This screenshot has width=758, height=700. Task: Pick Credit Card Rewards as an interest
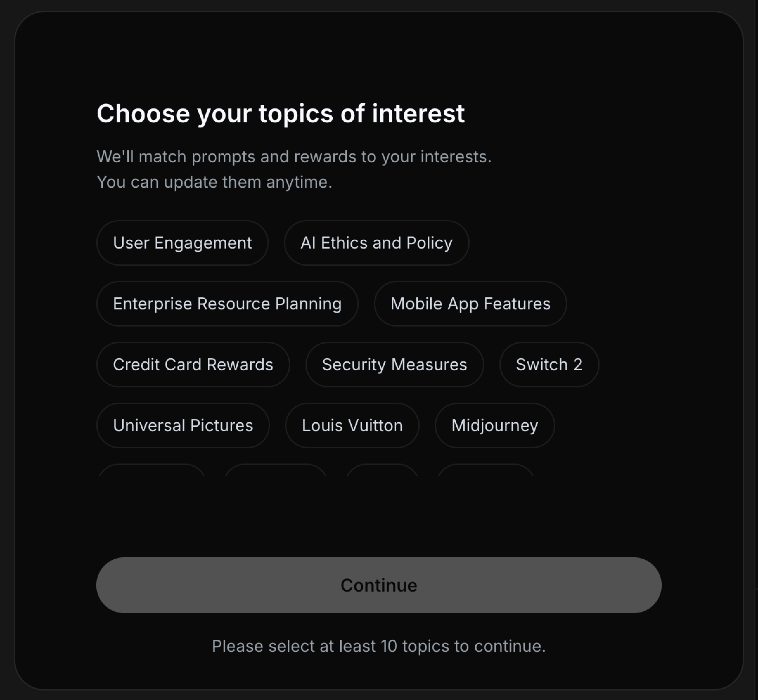[x=193, y=365]
